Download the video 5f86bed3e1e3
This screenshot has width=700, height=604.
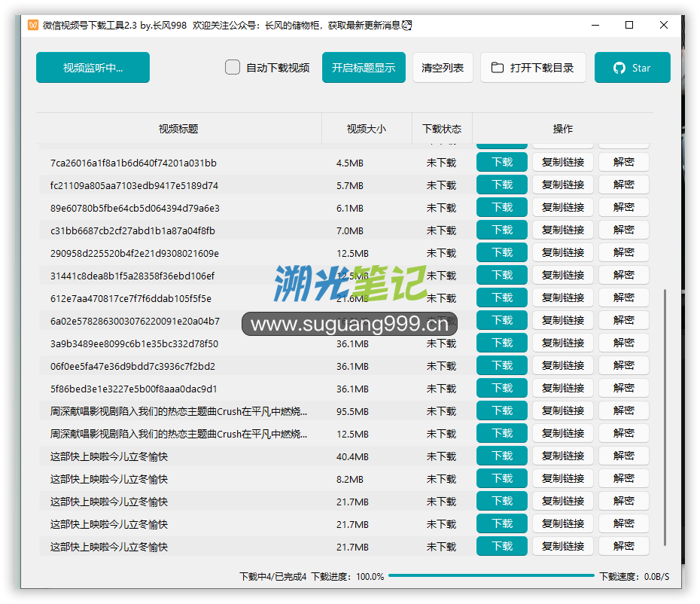502,388
